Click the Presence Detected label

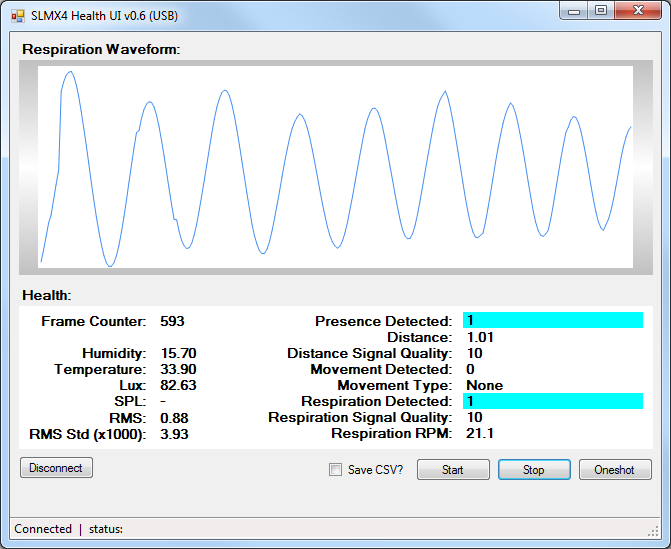(x=384, y=321)
